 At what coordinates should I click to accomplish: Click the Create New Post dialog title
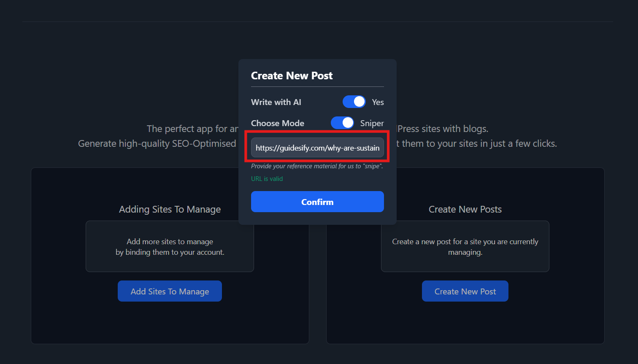tap(292, 75)
